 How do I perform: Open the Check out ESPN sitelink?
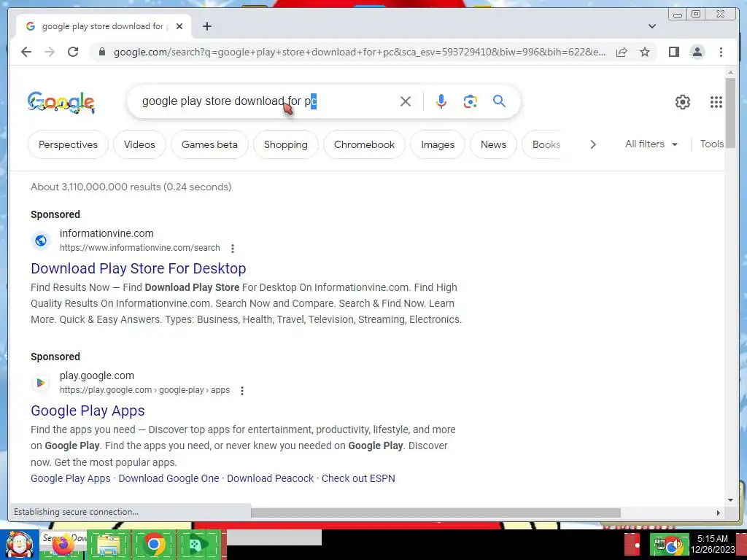point(358,478)
